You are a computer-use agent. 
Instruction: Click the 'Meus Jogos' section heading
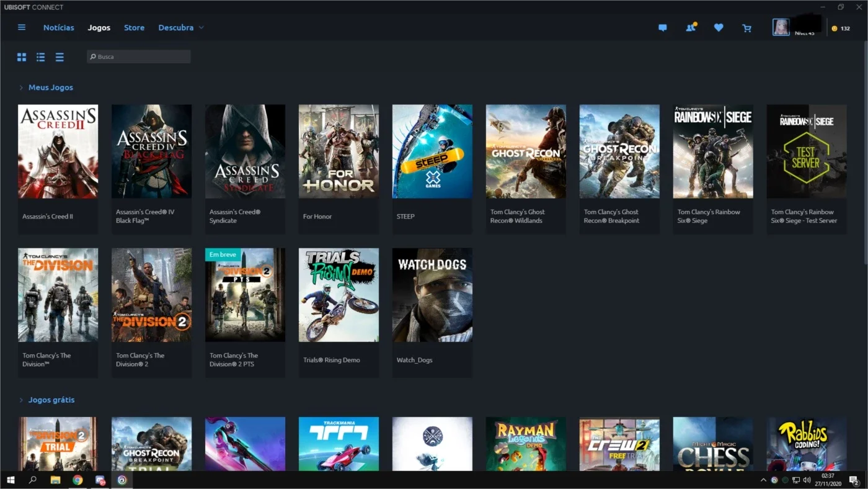click(51, 87)
